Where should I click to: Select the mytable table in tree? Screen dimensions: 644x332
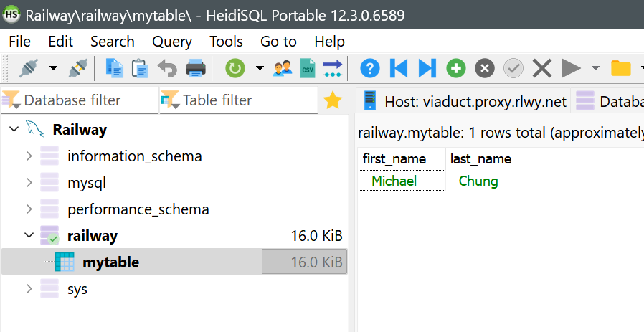tap(111, 262)
